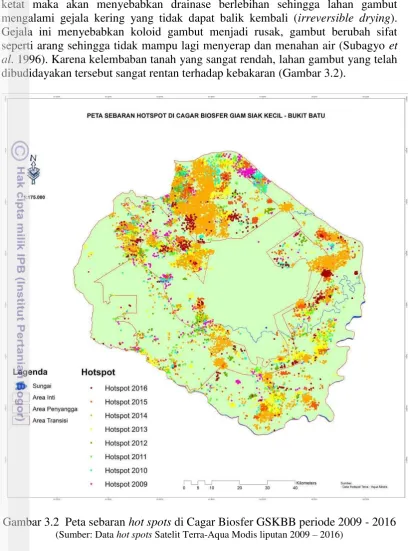
Task: Click the italic 'hot spots' in the figure caption
Action: point(150,522)
